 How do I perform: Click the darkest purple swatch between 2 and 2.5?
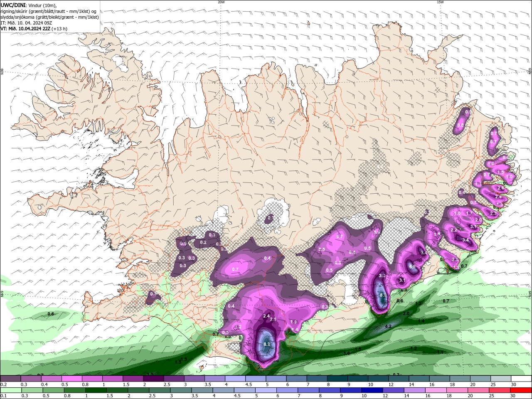tap(154, 379)
